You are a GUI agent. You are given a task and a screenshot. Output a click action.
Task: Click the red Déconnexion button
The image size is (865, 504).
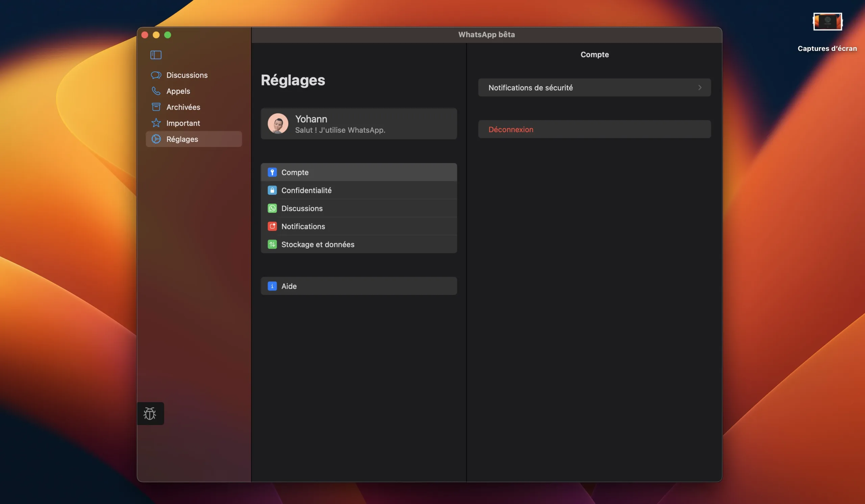click(511, 129)
